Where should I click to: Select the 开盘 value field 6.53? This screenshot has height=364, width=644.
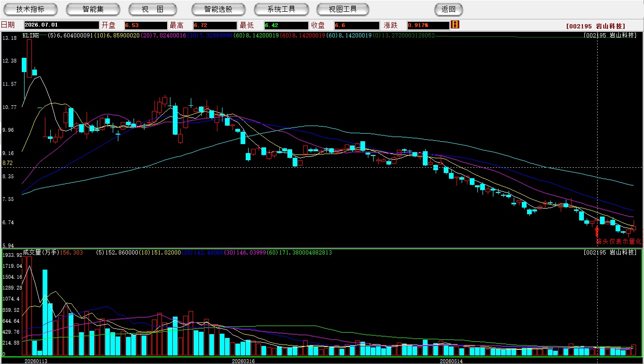coord(146,25)
